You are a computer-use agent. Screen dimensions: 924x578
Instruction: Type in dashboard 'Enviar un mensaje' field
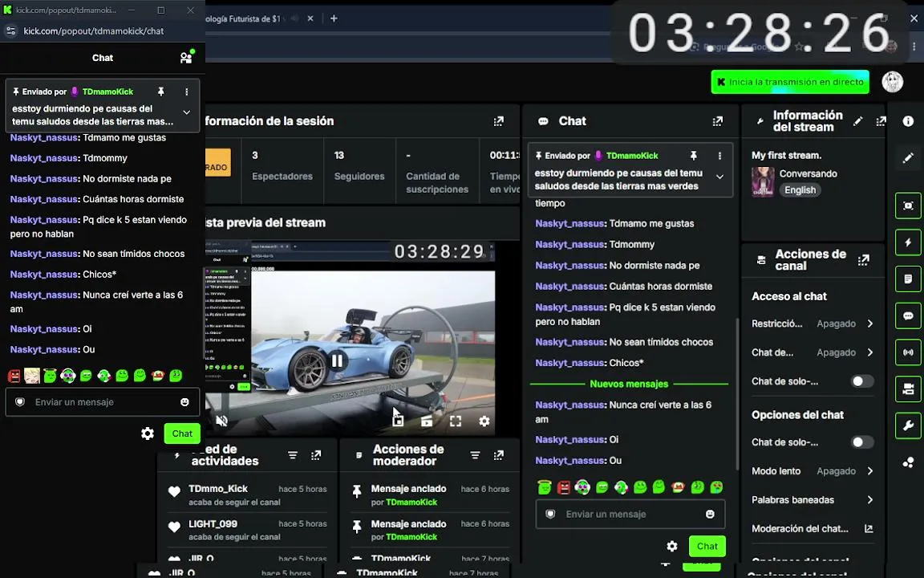click(630, 514)
